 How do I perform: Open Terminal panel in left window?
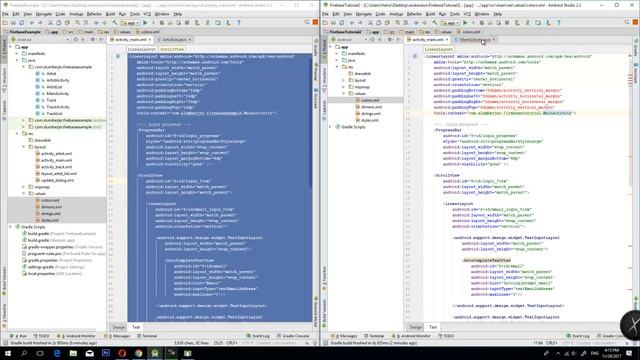click(x=147, y=336)
